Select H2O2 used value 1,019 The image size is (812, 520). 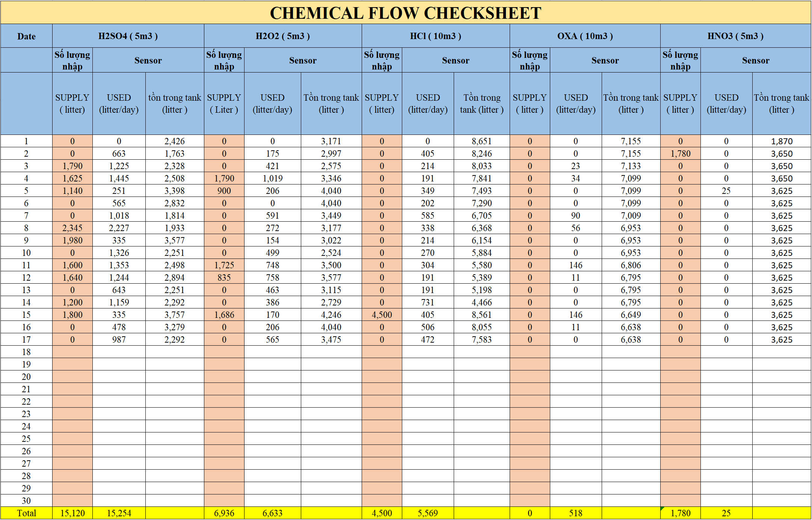pos(273,178)
